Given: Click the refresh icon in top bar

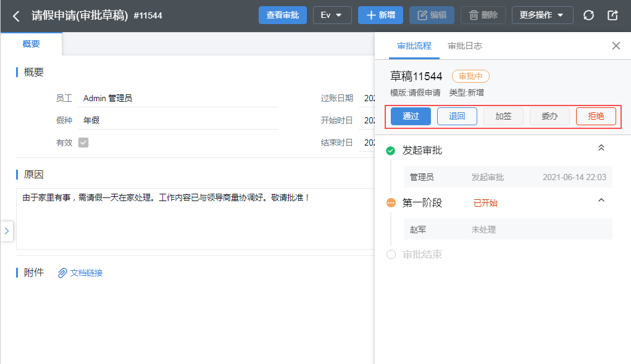Looking at the screenshot, I should click(588, 15).
